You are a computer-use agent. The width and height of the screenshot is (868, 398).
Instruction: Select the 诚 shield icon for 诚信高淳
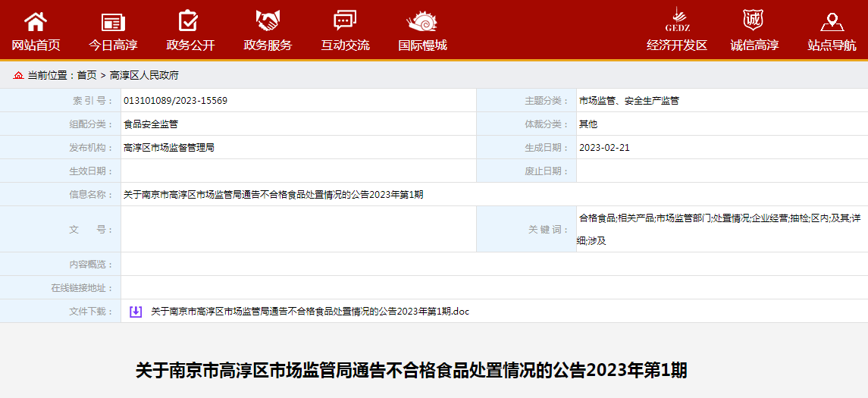(754, 20)
